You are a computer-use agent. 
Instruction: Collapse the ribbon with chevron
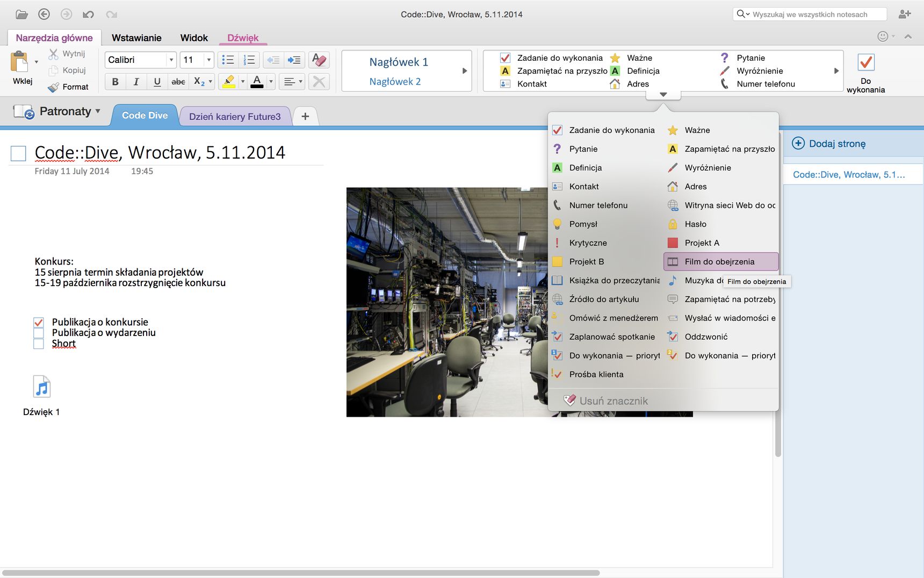coord(908,37)
